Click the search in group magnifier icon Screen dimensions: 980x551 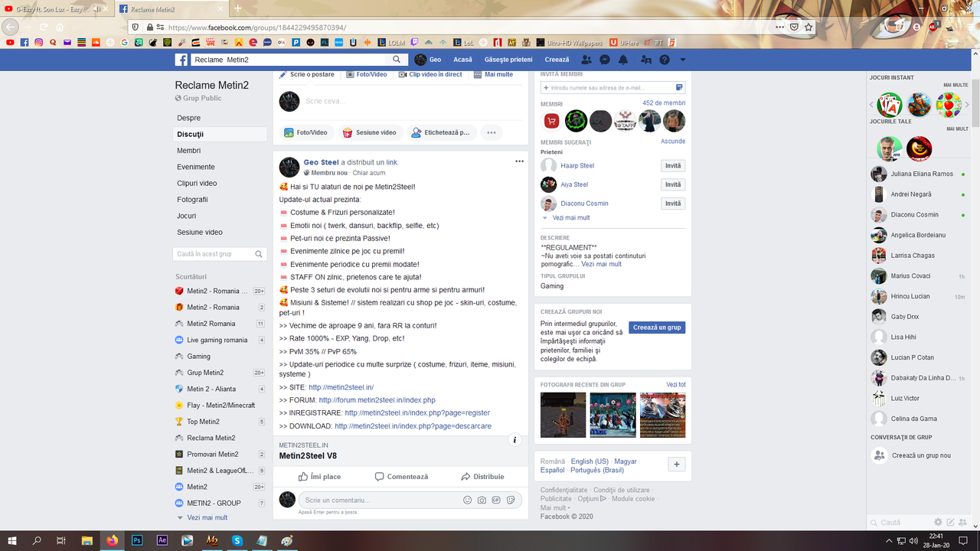tap(259, 254)
